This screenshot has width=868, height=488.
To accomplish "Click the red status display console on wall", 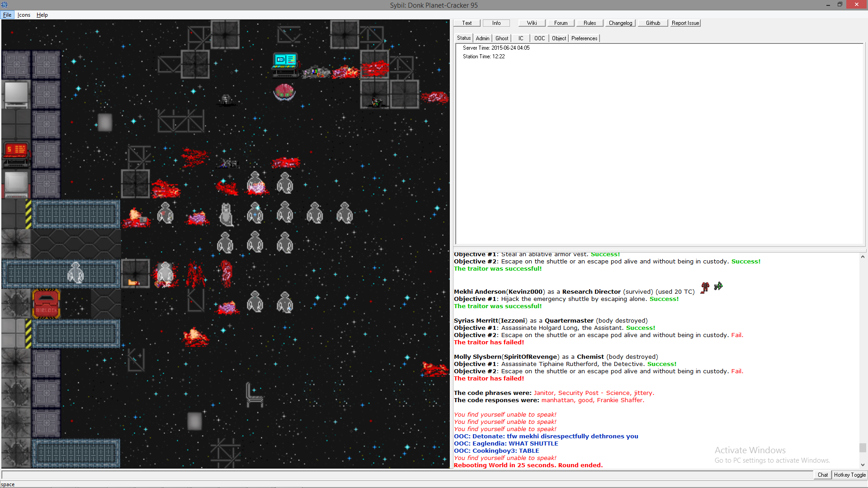I will tap(16, 154).
